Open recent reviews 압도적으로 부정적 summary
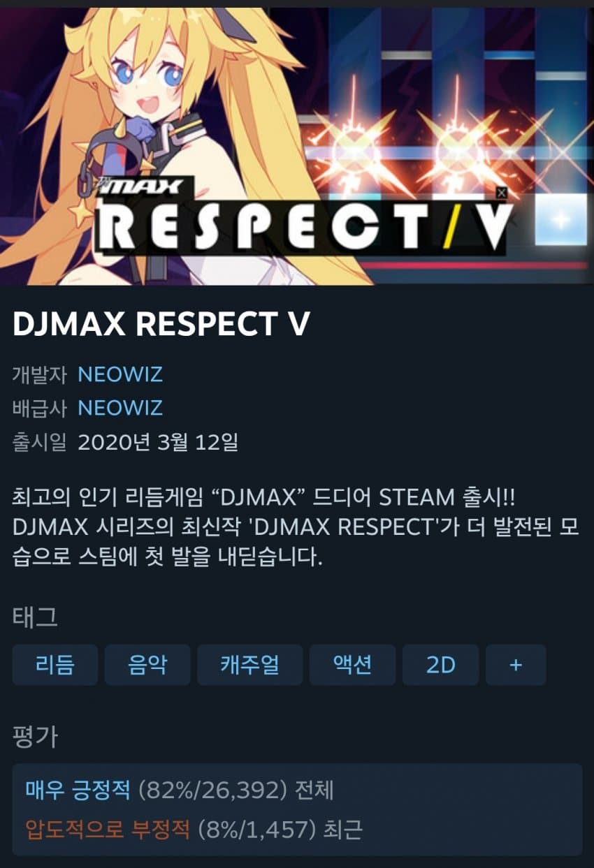The image size is (594, 868). coord(194,830)
